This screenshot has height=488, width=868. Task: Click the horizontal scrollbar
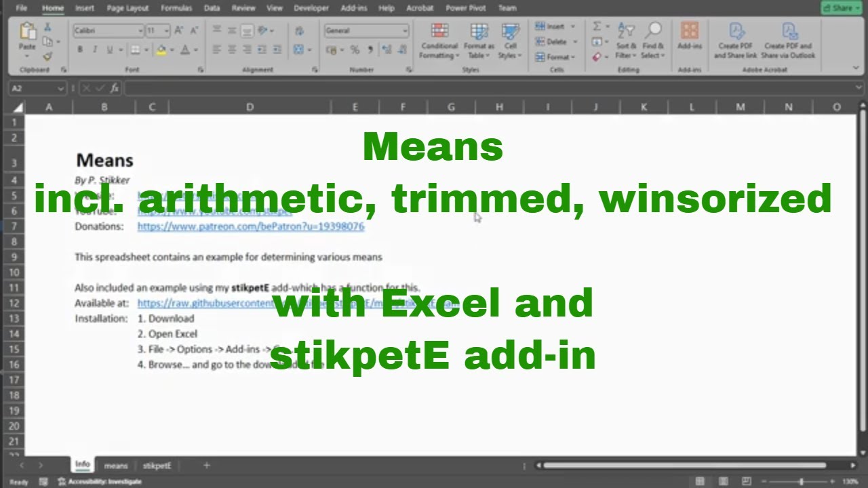tap(685, 466)
